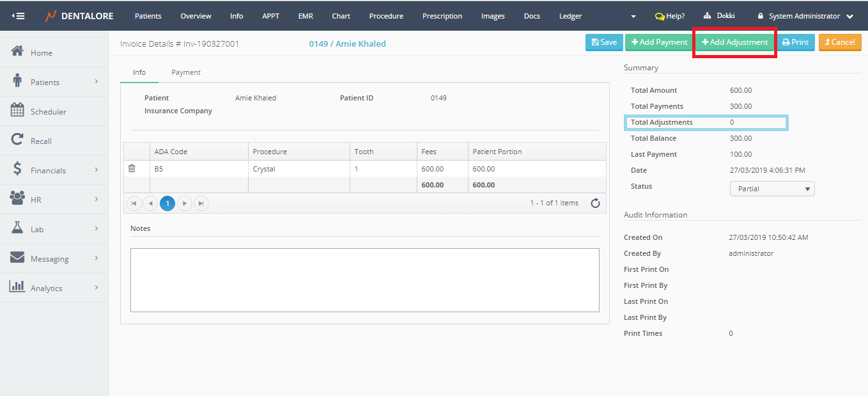Click the Add Payment button
This screenshot has width=868, height=396.
pyautogui.click(x=659, y=42)
